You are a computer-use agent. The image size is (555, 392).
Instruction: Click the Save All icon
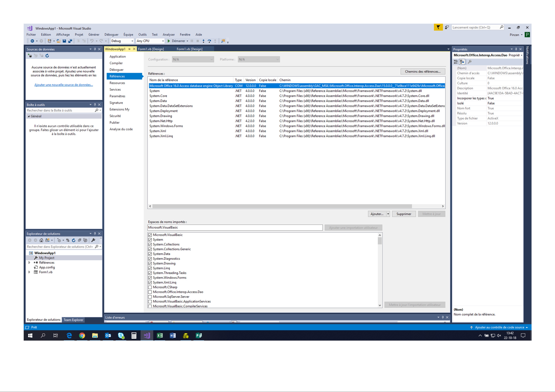(70, 41)
